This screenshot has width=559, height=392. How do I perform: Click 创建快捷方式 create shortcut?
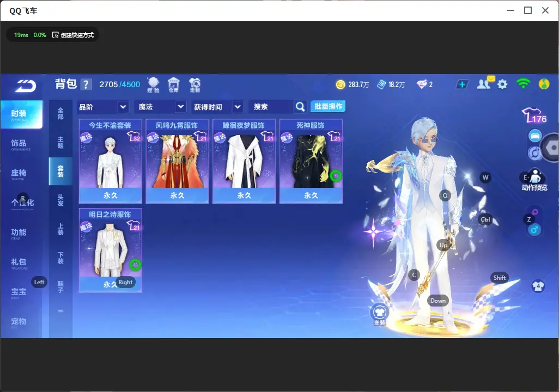tap(73, 35)
